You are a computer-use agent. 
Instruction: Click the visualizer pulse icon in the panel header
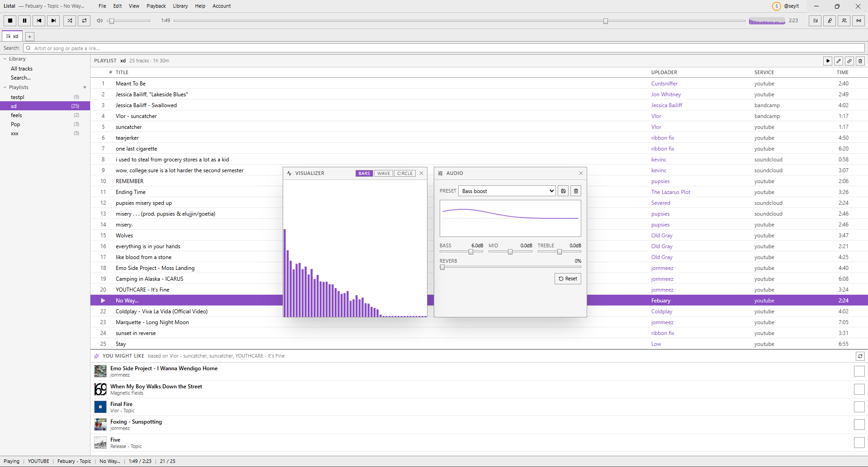(x=289, y=173)
